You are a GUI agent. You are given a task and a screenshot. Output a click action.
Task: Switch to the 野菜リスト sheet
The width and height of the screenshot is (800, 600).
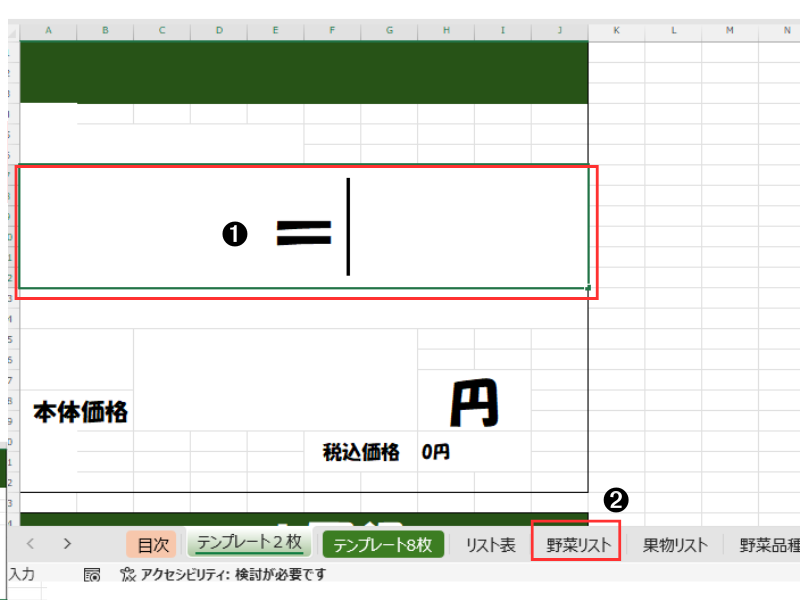pos(575,545)
